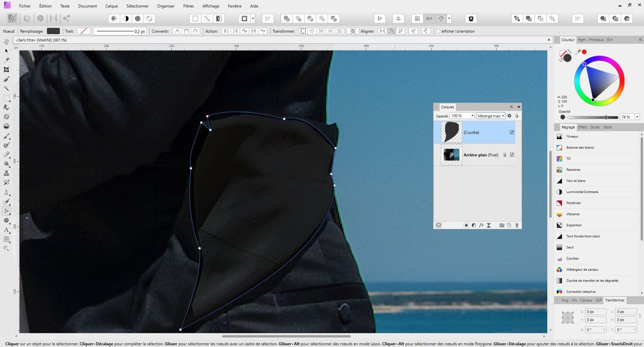Toggle Afficher l'orientation checkbox
Screen dimensions: 644x347
pyautogui.click(x=438, y=31)
